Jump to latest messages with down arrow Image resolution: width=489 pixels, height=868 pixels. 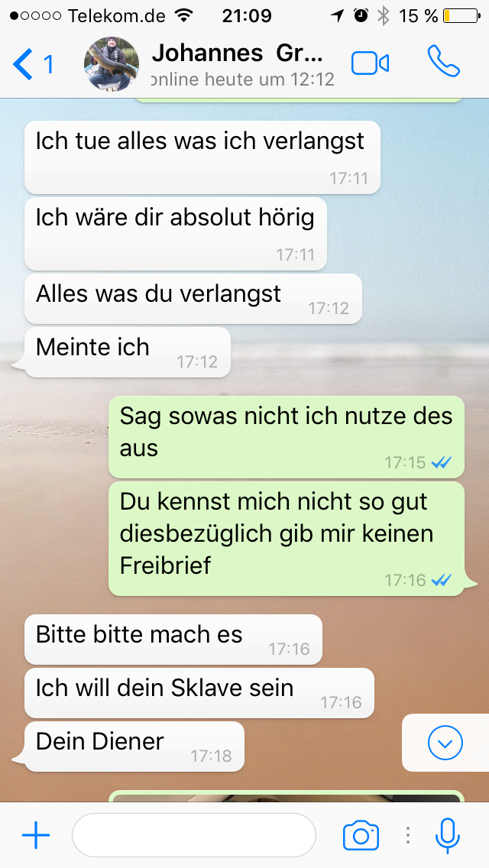click(445, 743)
